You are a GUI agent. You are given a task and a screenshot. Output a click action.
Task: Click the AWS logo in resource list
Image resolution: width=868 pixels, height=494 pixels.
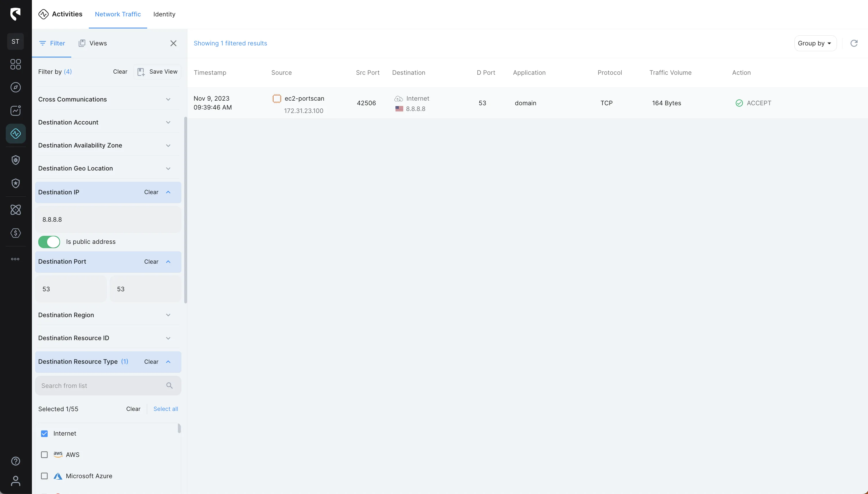pos(58,454)
